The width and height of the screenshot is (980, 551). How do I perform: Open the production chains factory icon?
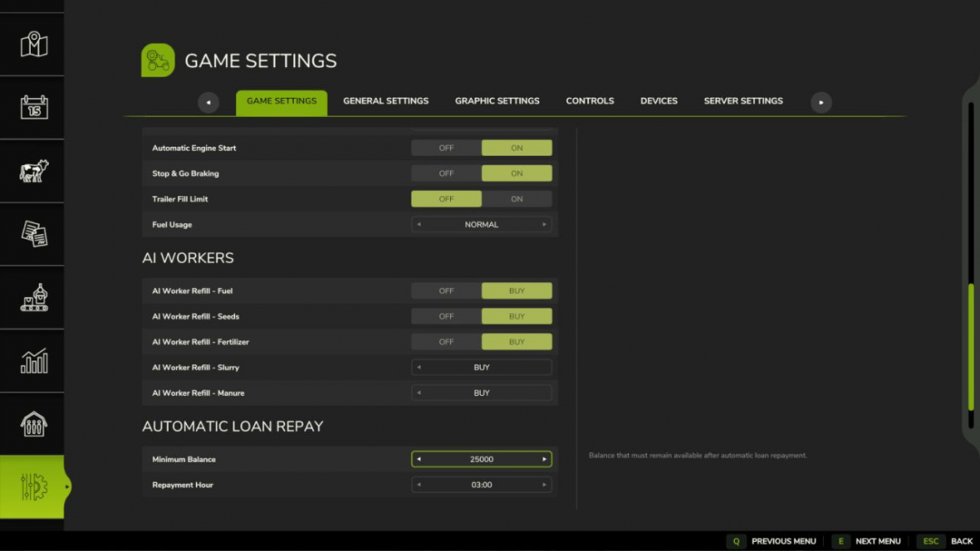34,297
